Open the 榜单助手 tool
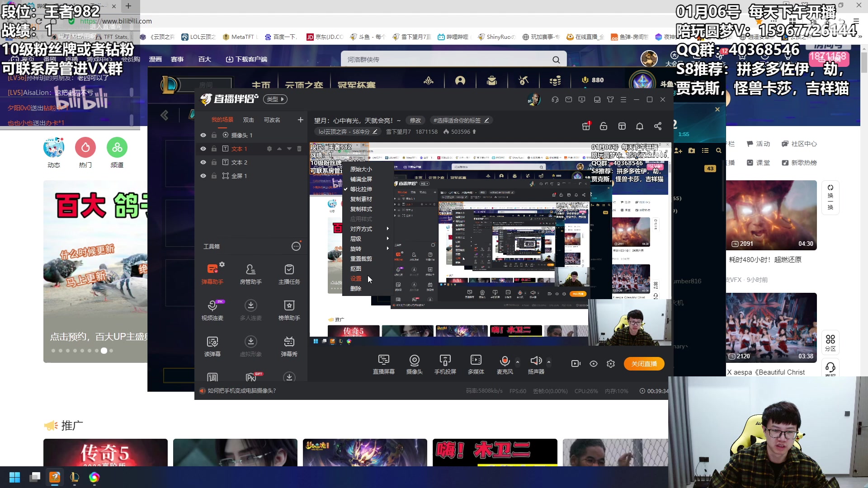 (289, 310)
